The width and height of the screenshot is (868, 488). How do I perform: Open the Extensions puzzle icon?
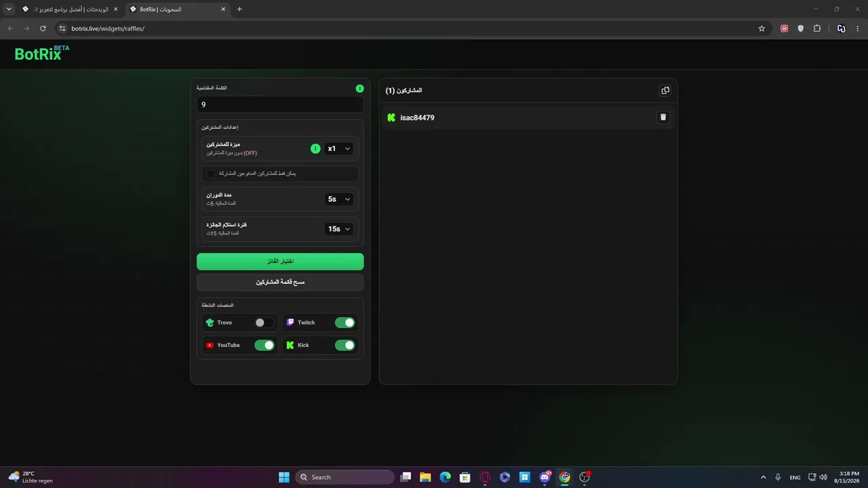[x=817, y=28]
